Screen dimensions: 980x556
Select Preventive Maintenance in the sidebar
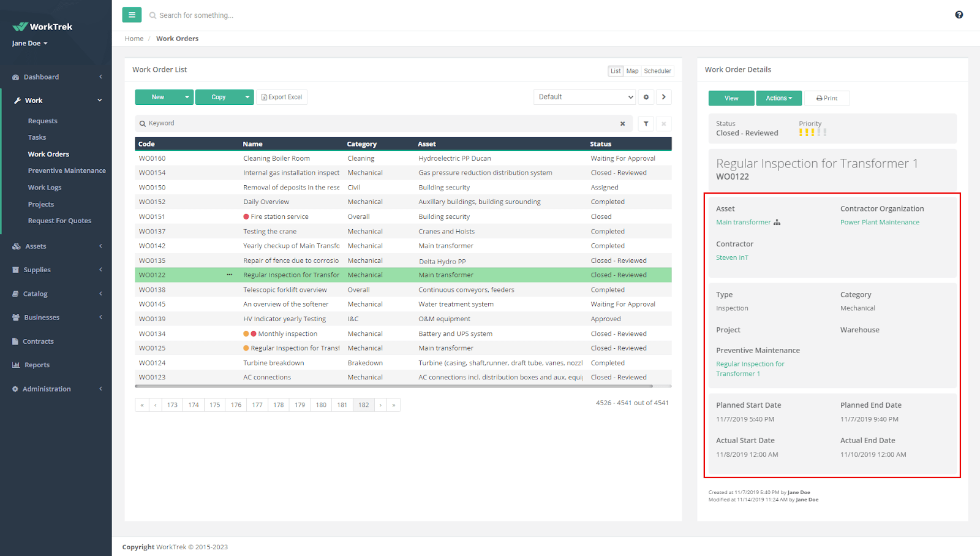click(x=66, y=170)
